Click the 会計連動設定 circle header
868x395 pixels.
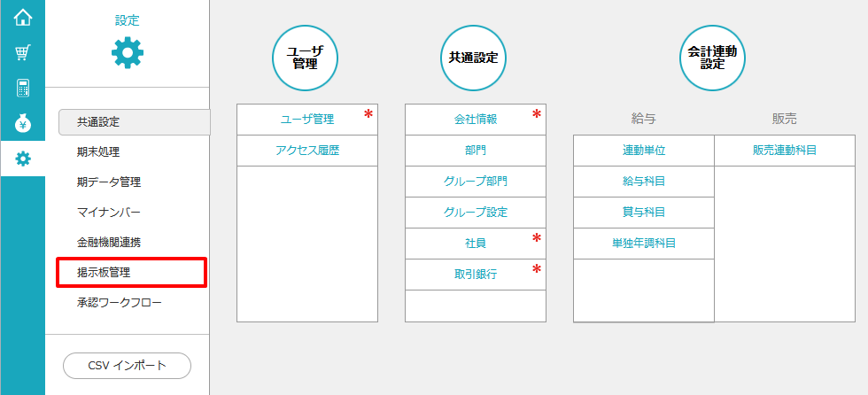pyautogui.click(x=712, y=58)
